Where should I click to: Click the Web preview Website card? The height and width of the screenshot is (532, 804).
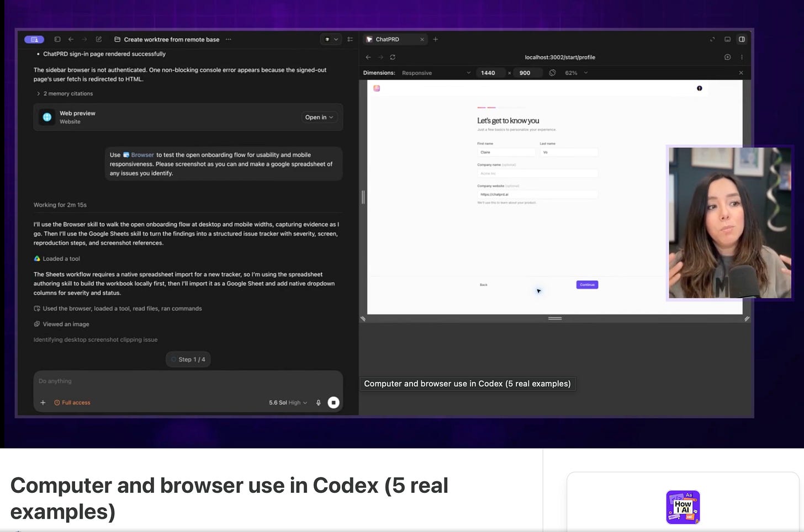(x=188, y=117)
